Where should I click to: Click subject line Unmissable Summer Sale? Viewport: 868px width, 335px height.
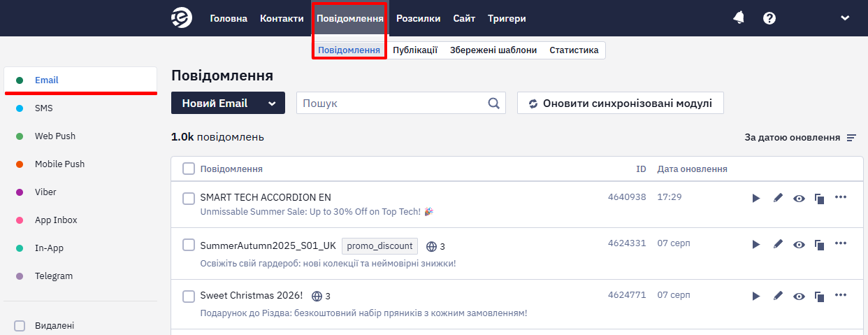click(x=317, y=211)
